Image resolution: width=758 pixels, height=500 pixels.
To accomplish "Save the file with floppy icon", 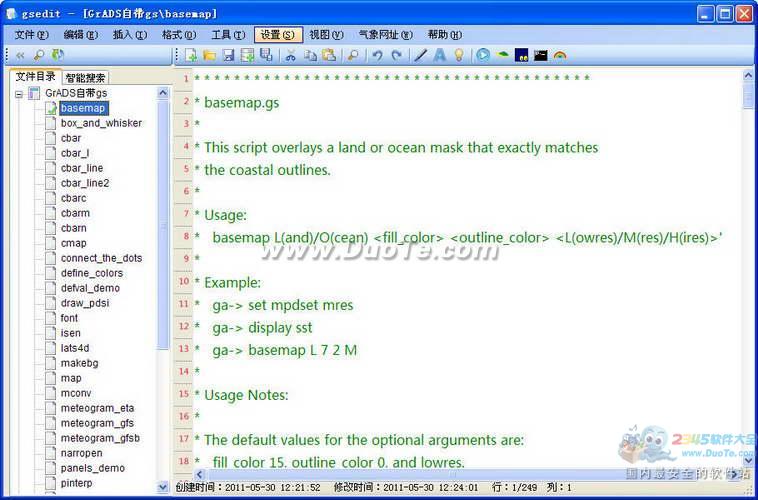I will pos(229,56).
